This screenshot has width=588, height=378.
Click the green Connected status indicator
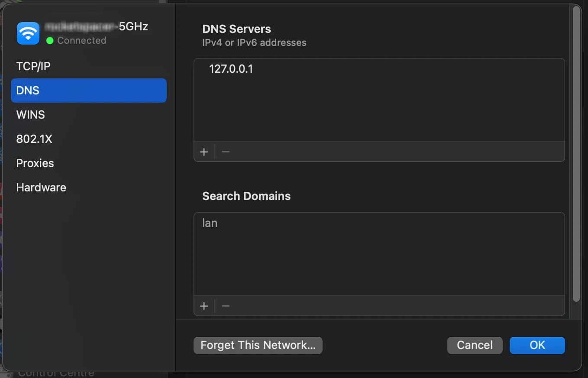pyautogui.click(x=50, y=41)
